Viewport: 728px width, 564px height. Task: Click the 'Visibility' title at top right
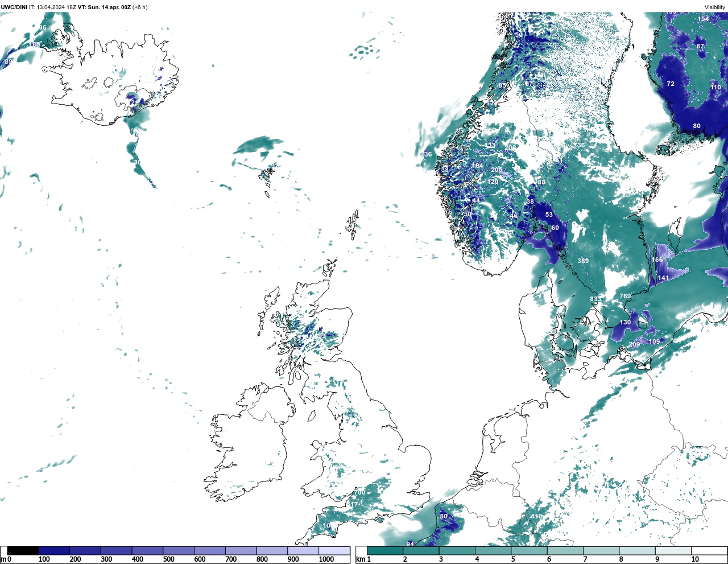pos(715,7)
